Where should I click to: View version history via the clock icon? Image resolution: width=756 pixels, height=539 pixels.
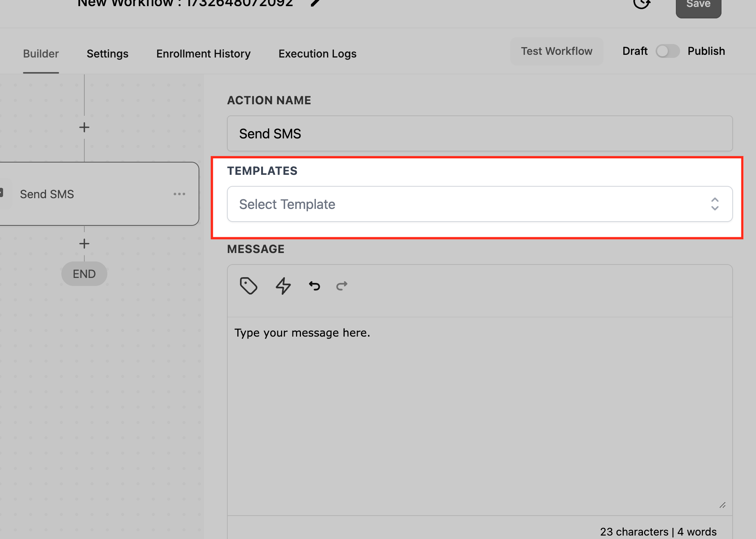[642, 5]
